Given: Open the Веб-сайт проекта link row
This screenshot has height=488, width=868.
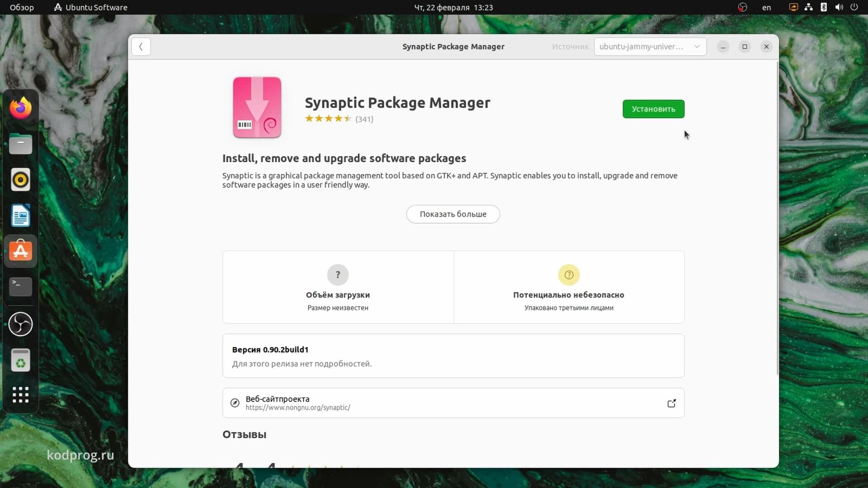Looking at the screenshot, I should click(453, 403).
